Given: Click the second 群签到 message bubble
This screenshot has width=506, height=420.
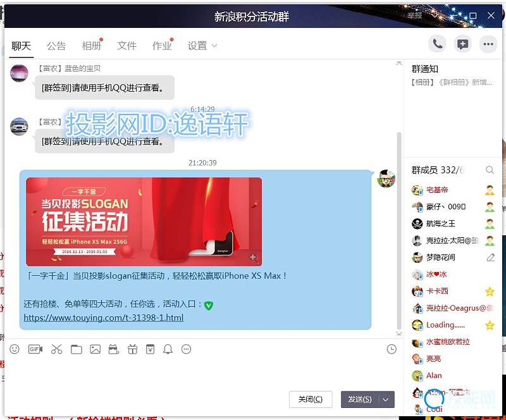Looking at the screenshot, I should pos(104,142).
